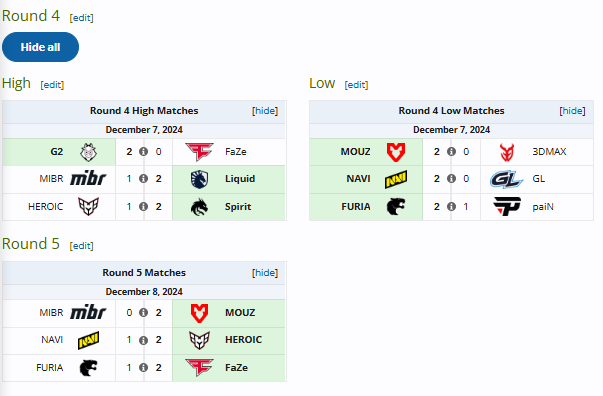This screenshot has width=603, height=396.
Task: Edit the Round 4 section
Action: (x=82, y=18)
